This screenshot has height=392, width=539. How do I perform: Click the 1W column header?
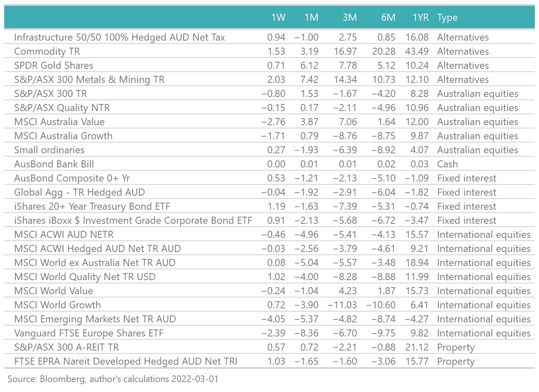point(278,17)
